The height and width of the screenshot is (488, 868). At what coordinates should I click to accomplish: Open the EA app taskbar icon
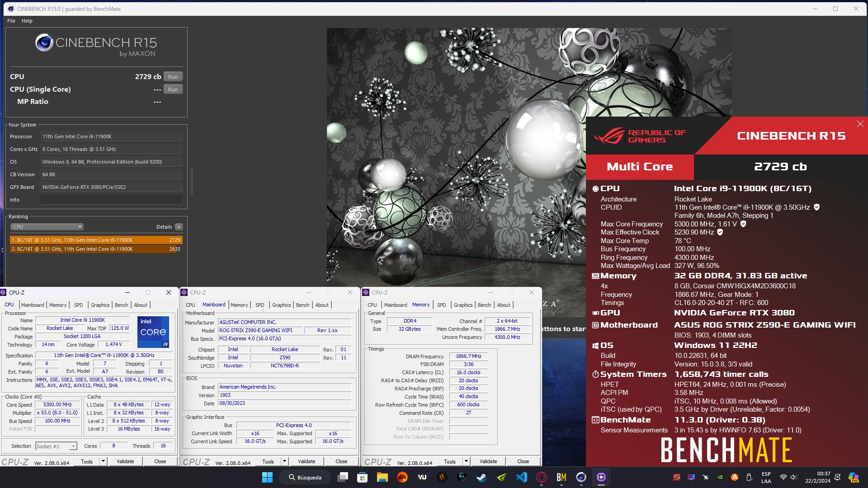pyautogui.click(x=402, y=477)
